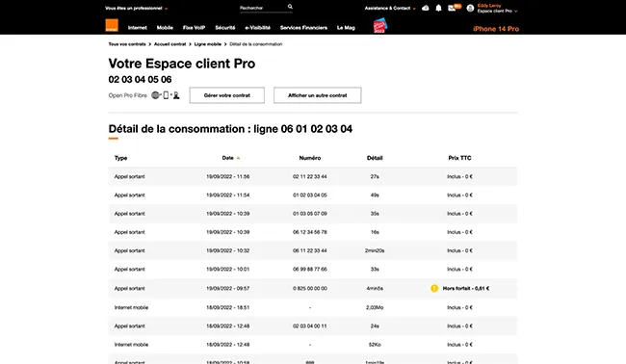Click phone number heading 02 03 04 05 06

[x=140, y=79]
